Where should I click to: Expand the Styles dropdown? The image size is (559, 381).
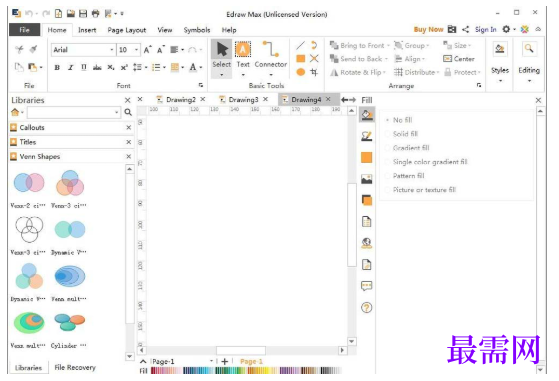[500, 81]
